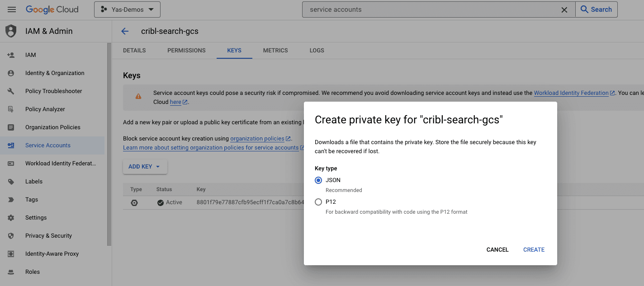Cancel the private key dialog
Viewport: 644px width, 286px height.
[x=497, y=249]
